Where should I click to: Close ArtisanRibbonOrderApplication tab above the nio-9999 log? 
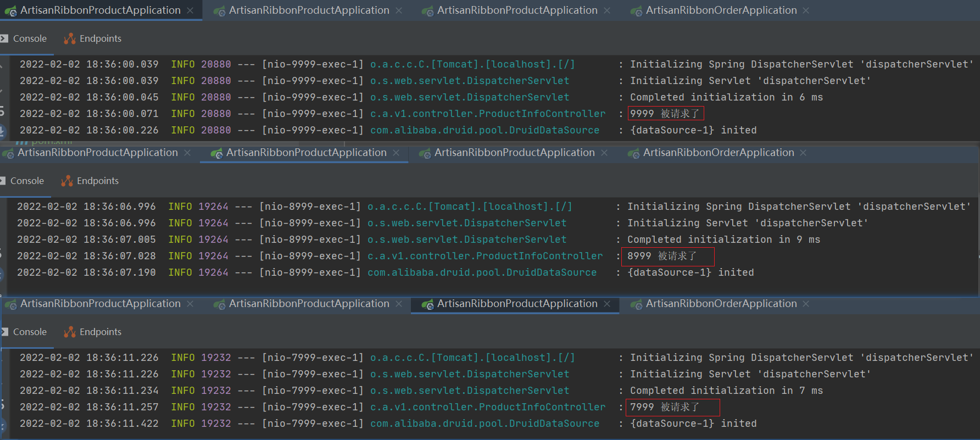tap(806, 10)
